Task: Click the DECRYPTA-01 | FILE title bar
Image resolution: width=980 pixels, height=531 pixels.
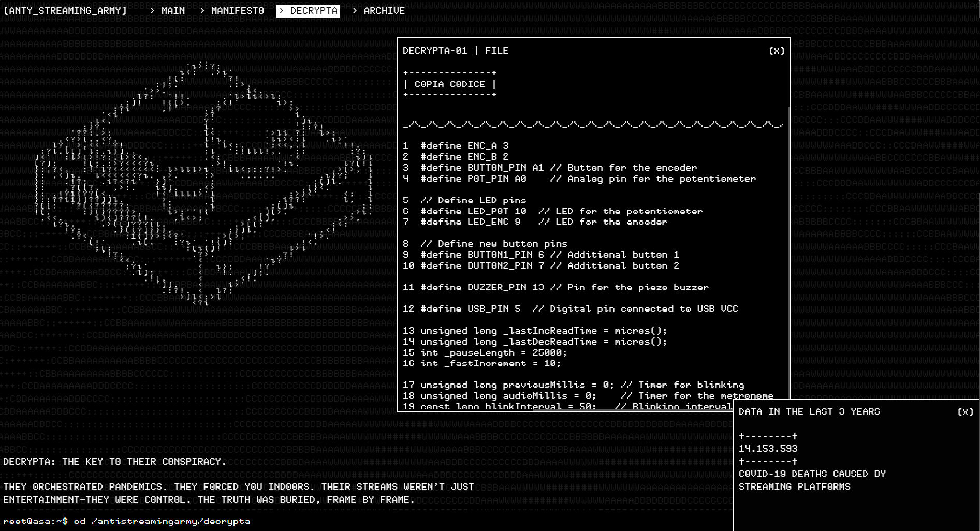Action: (456, 51)
